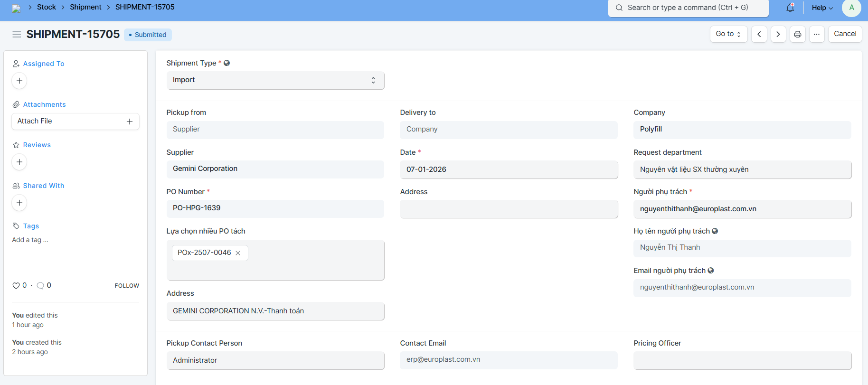
Task: Expand the Go to dropdown
Action: [728, 34]
